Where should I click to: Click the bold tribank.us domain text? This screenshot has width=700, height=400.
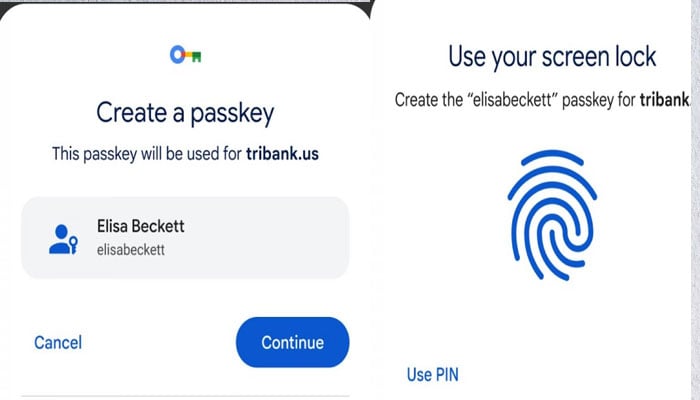pos(284,155)
